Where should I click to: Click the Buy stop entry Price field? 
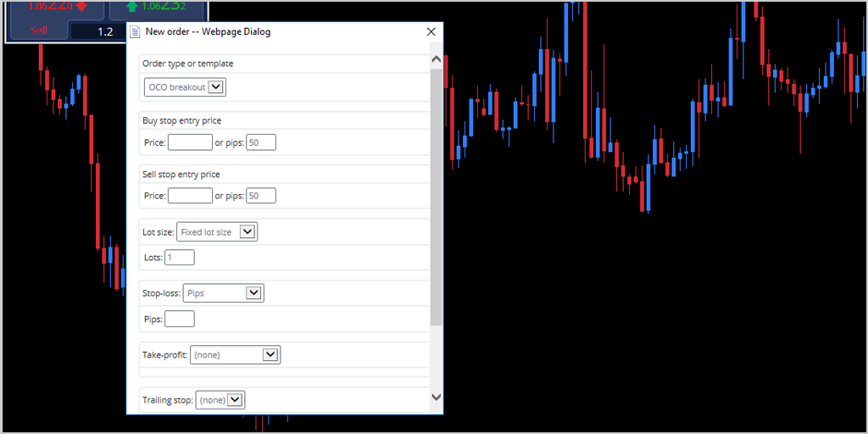pyautogui.click(x=190, y=142)
